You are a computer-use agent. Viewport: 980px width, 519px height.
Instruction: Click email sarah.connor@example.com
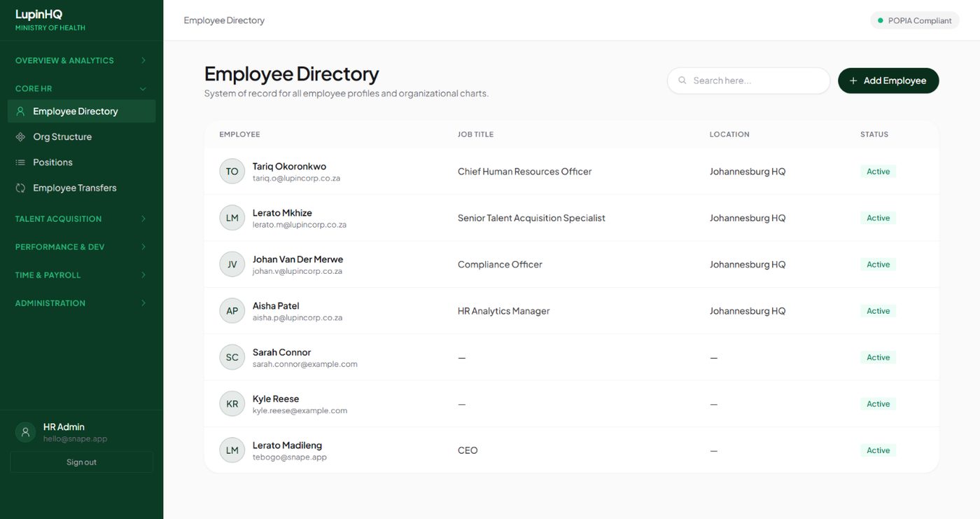click(x=305, y=364)
